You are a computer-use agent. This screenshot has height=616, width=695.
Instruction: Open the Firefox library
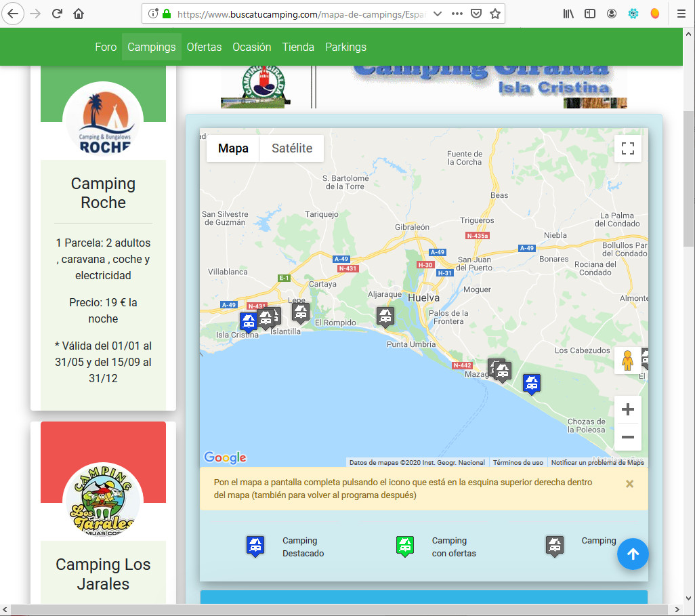pyautogui.click(x=568, y=14)
